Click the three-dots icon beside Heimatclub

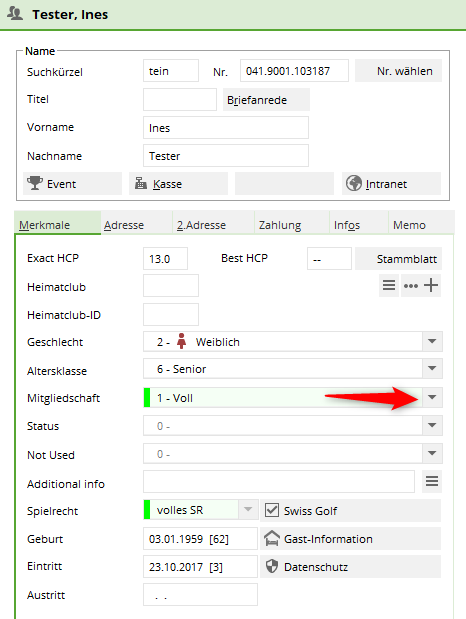point(411,285)
